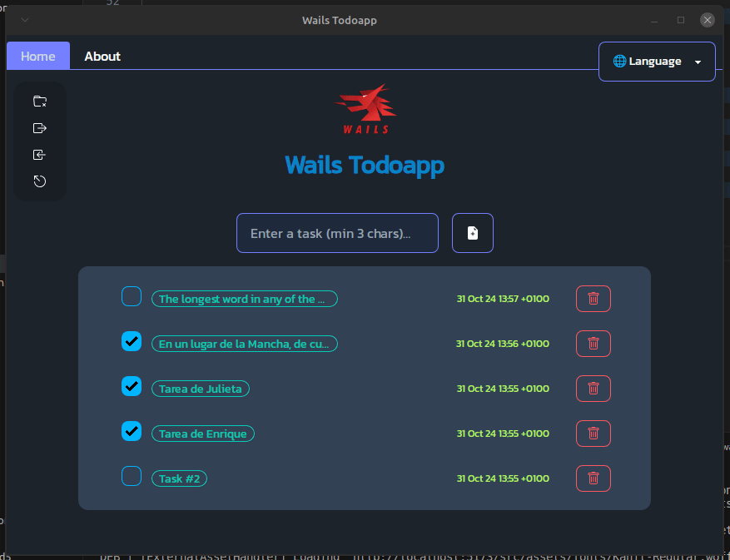Delete the 'The longest word in any of the' task

pyautogui.click(x=593, y=299)
